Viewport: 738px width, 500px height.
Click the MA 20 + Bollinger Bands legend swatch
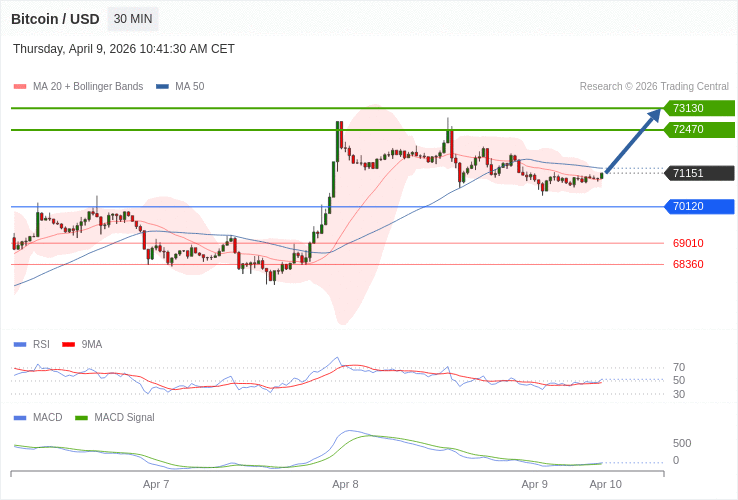pyautogui.click(x=20, y=87)
